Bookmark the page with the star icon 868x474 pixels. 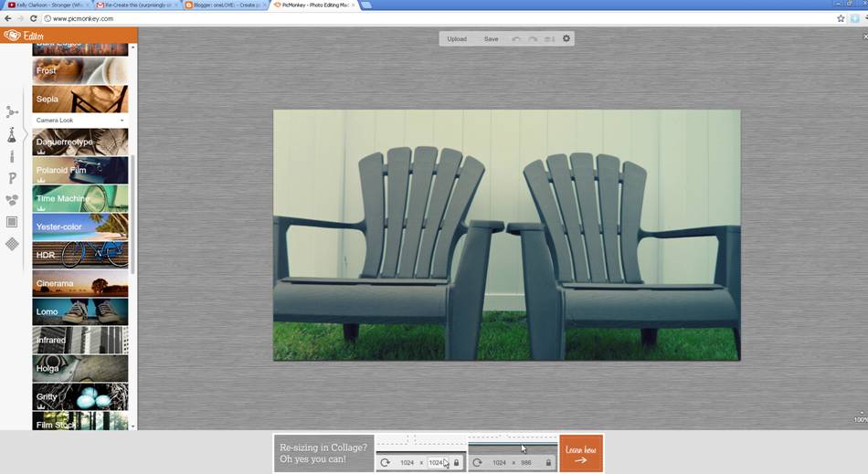[841, 18]
